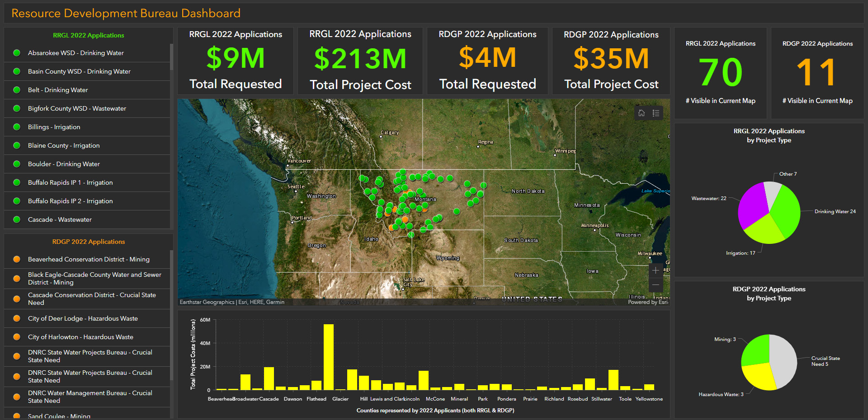Select Black Eagle-Cascade County Water and Sewer District
Screen dimensions: 868x420
[94, 278]
